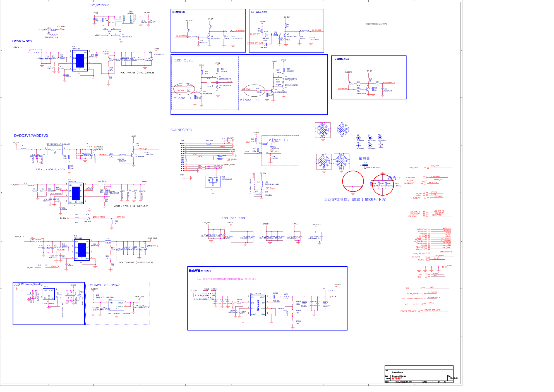Select the System Power title field
The height and width of the screenshot is (392, 554).
tap(397, 372)
